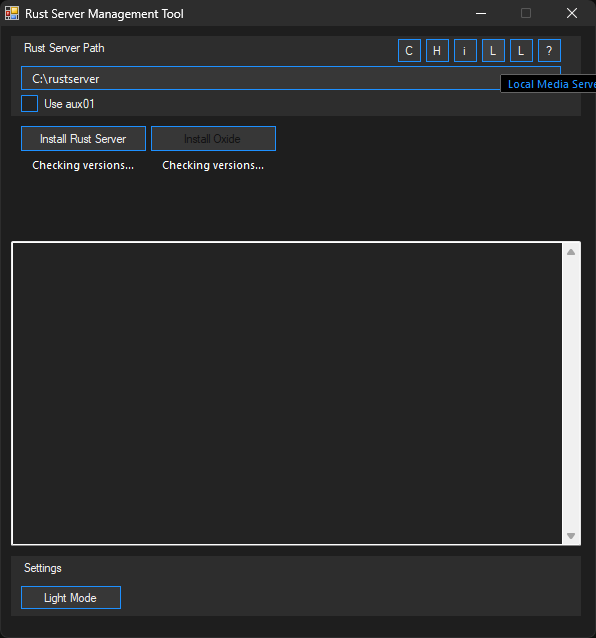Click the i info button

pos(465,51)
